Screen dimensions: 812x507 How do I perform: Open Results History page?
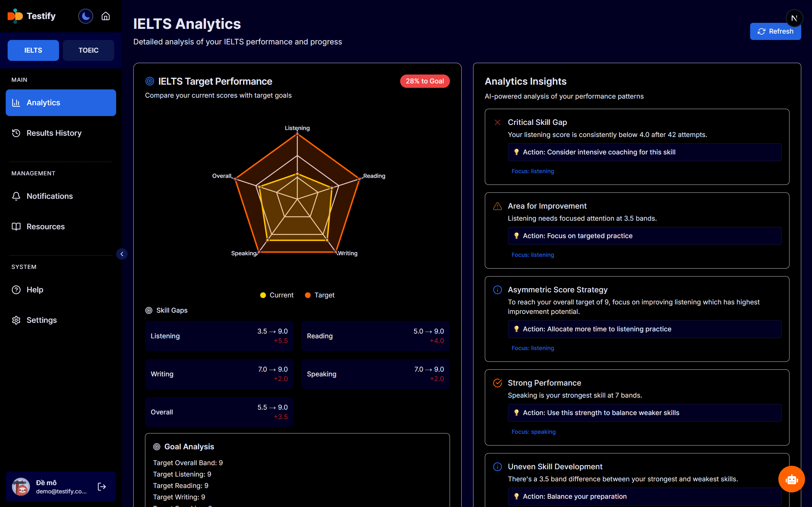tap(54, 133)
